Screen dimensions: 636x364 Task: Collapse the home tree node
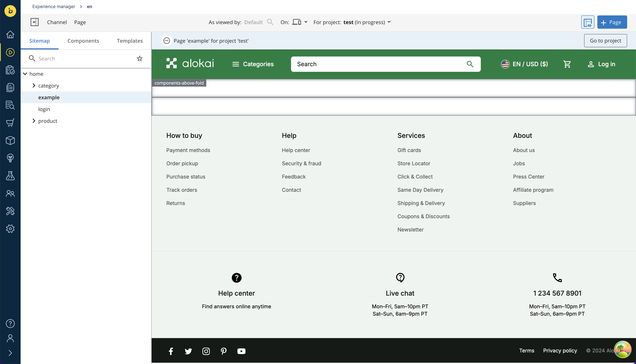[25, 74]
